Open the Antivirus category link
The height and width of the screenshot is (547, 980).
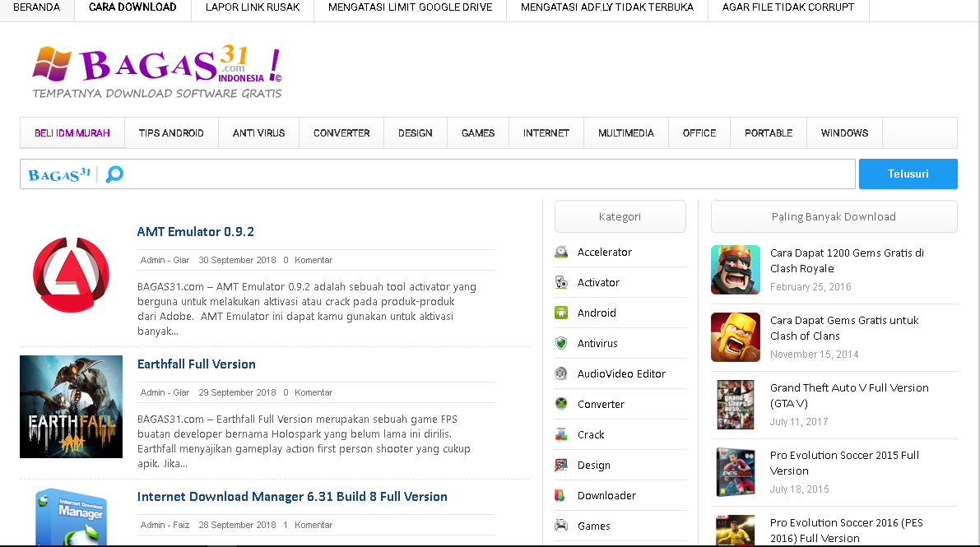click(597, 343)
